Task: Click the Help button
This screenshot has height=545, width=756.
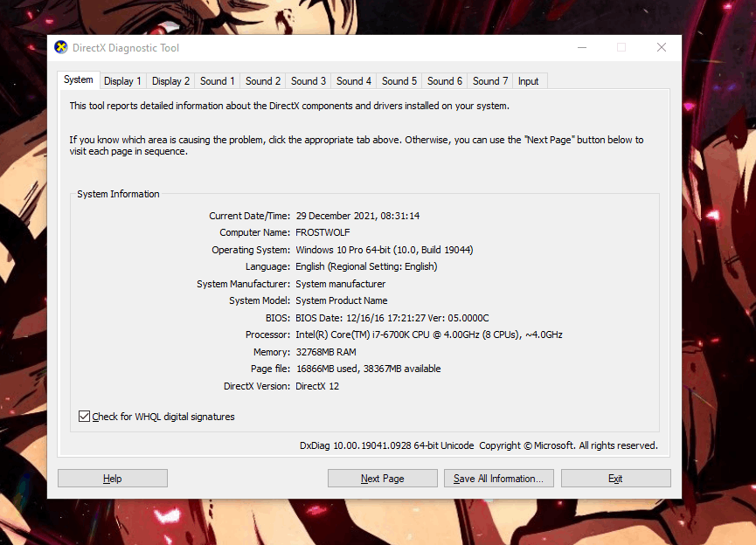Action: (113, 479)
